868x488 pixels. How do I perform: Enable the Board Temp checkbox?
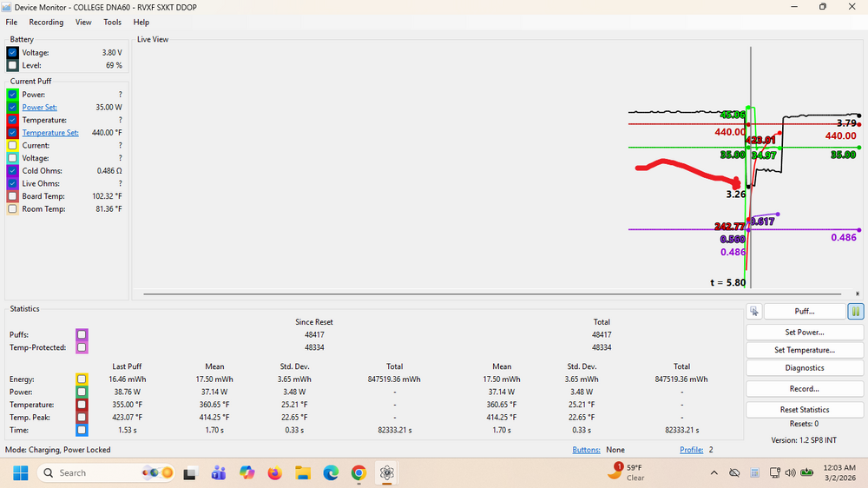click(x=12, y=196)
